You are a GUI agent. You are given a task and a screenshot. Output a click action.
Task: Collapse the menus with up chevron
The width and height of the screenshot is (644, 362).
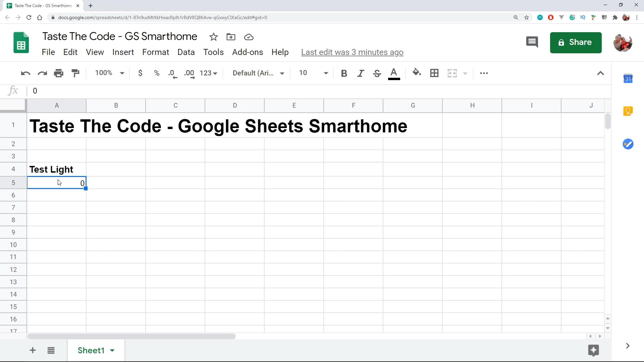(600, 73)
